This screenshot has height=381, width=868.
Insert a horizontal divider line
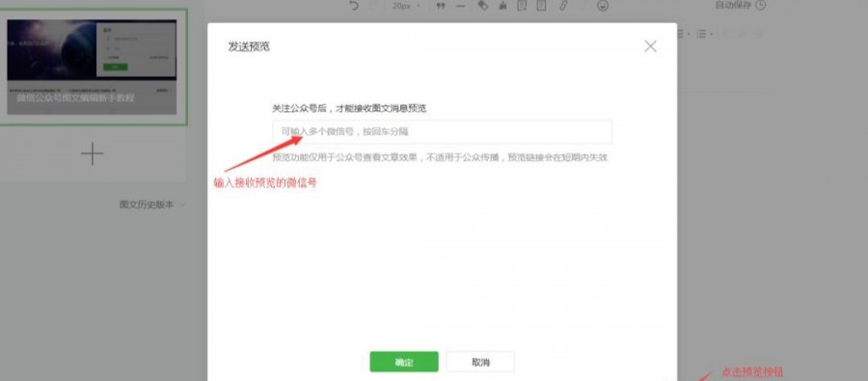(x=460, y=6)
